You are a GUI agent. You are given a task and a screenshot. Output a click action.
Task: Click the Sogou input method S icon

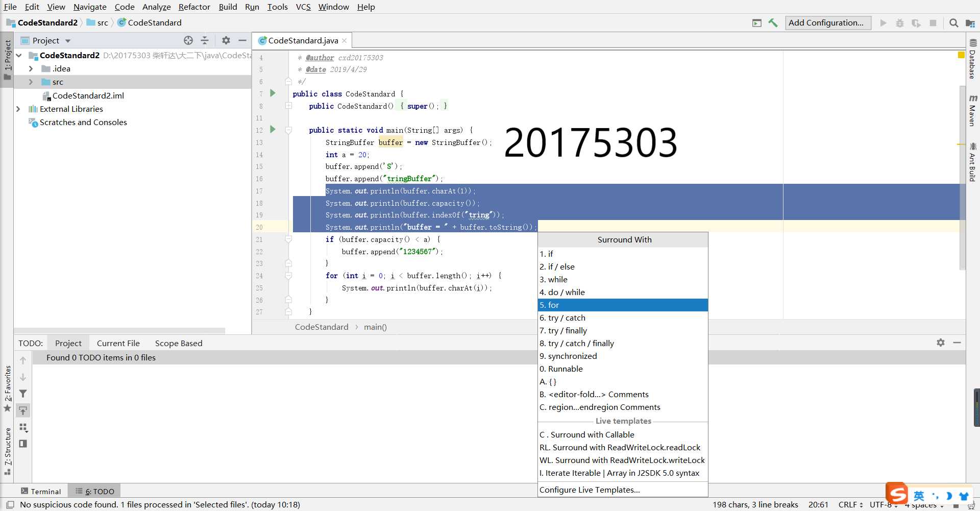click(897, 493)
